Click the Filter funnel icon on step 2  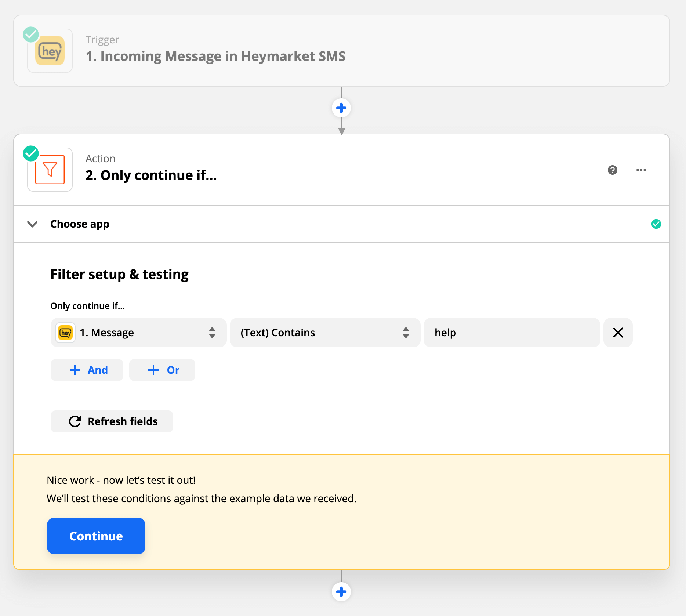point(50,170)
